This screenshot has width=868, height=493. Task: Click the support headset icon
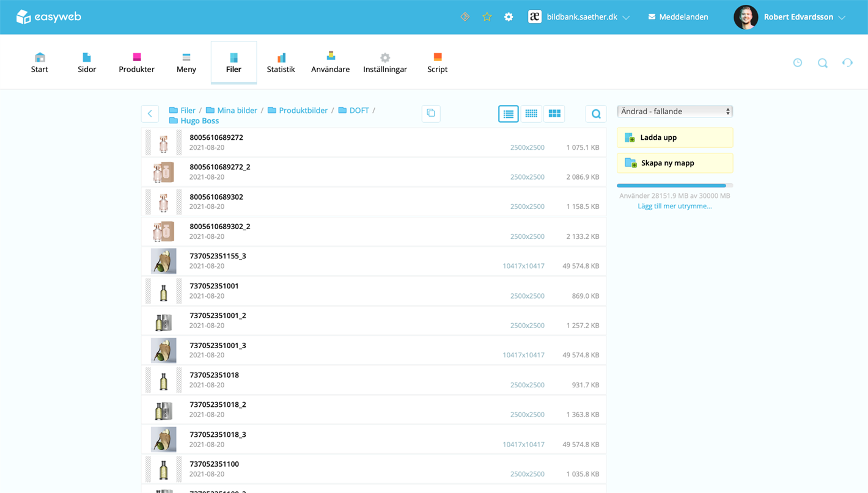(847, 62)
